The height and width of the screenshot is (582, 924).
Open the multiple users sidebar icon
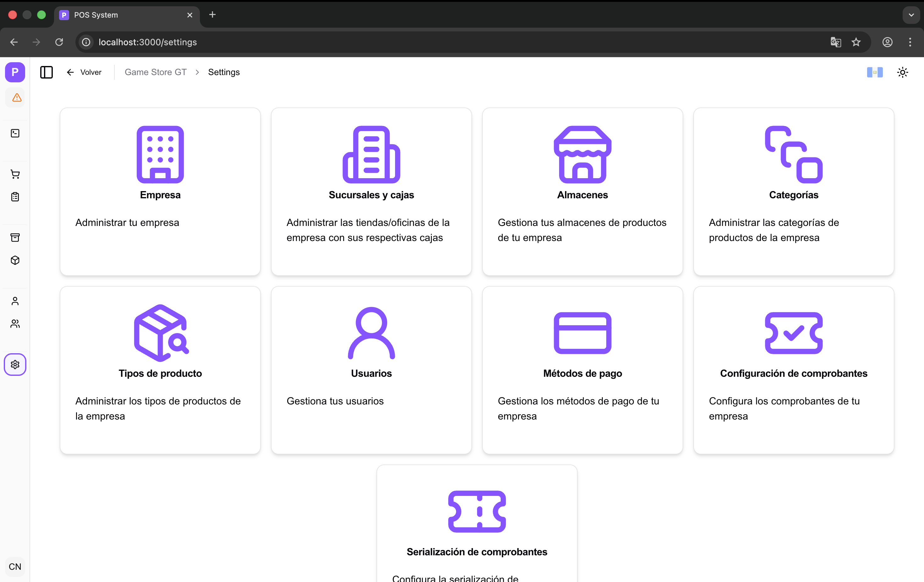click(15, 324)
